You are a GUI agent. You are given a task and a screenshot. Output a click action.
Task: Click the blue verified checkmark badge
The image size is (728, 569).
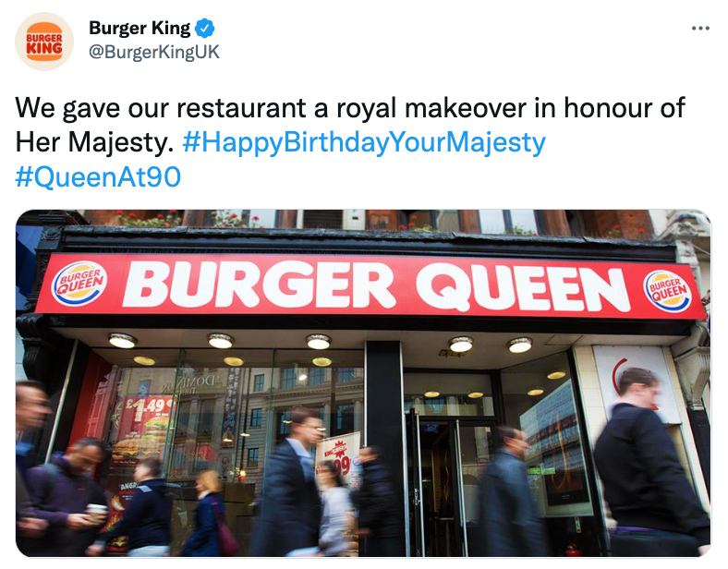click(x=204, y=29)
